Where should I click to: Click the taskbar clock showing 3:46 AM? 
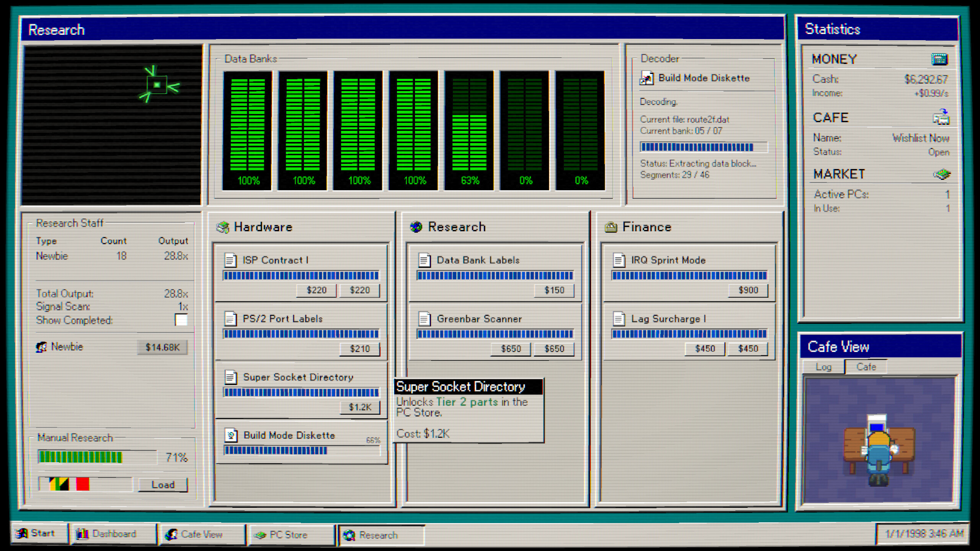[923, 533]
